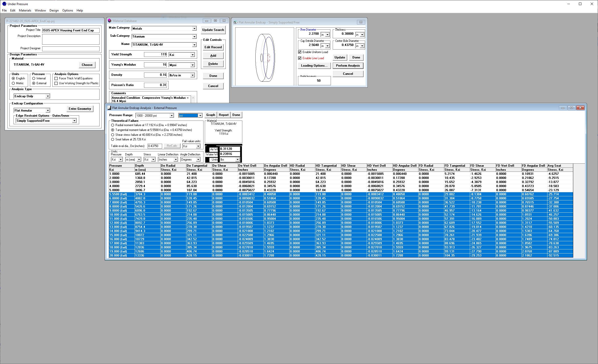
Task: Open Loading Options dialog
Action: pyautogui.click(x=314, y=66)
